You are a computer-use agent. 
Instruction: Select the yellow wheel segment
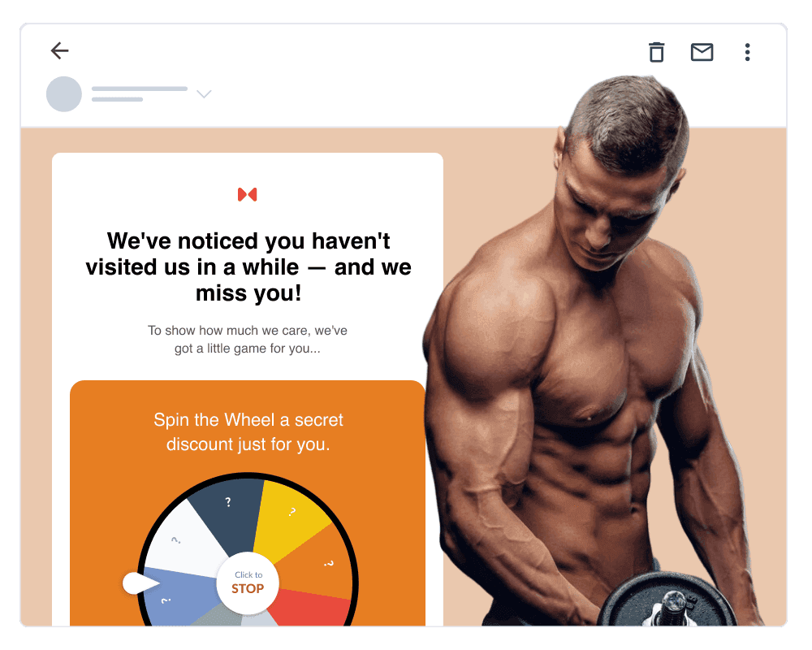[x=290, y=518]
